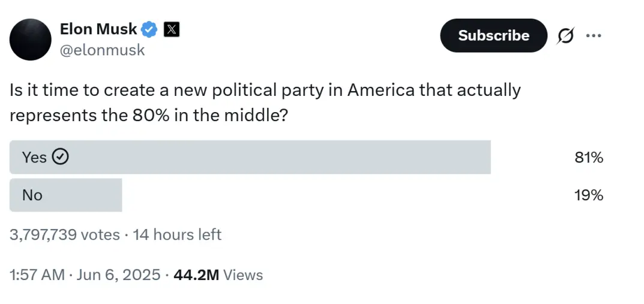Viewport: 644px width, 304px height.
Task: Click the Elon Musk display name
Action: [x=98, y=28]
